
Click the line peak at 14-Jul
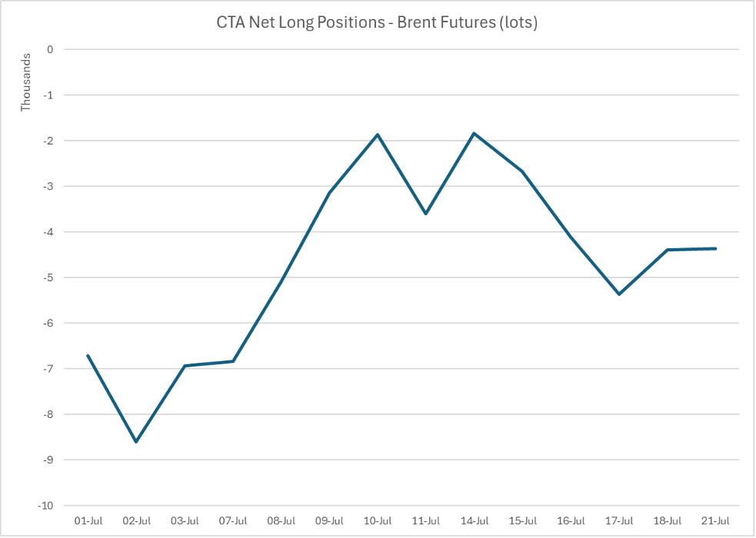pos(475,133)
